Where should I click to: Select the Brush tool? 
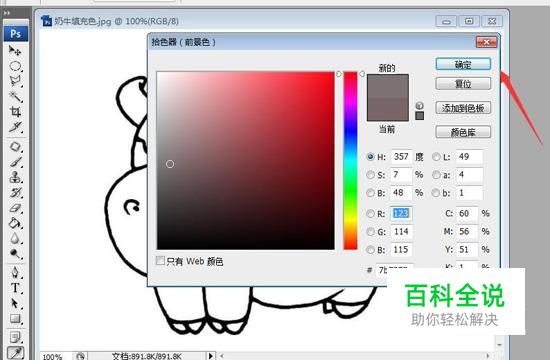[x=15, y=162]
